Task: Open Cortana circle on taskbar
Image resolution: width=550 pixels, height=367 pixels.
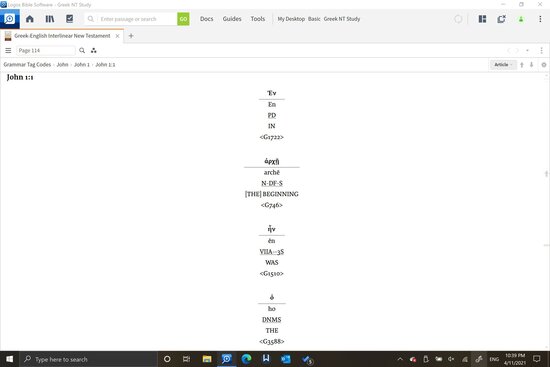Action: [x=167, y=359]
